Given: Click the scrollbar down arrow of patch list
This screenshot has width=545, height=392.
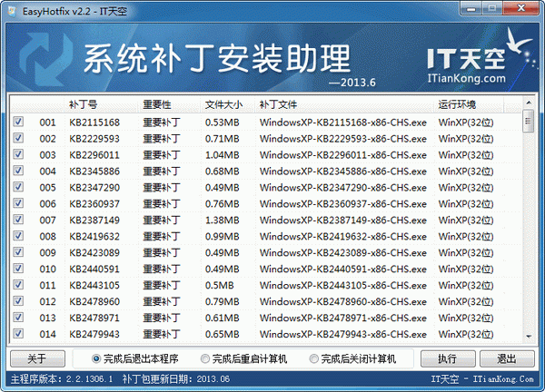Looking at the screenshot, I should tap(529, 336).
